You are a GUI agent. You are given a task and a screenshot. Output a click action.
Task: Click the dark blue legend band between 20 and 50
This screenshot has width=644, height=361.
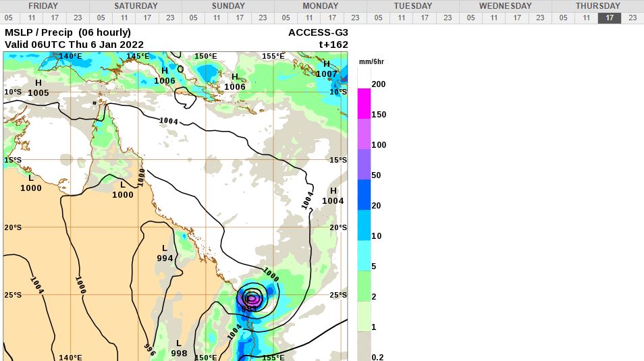[364, 194]
